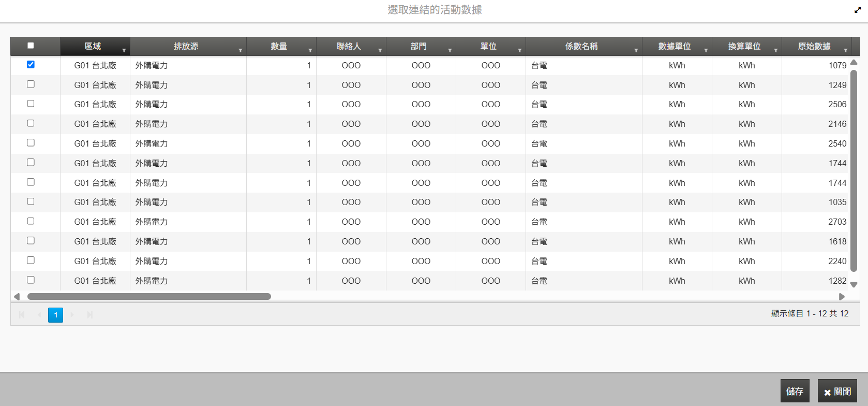868x406 pixels.
Task: Toggle the select-all header checkbox
Action: click(x=31, y=46)
